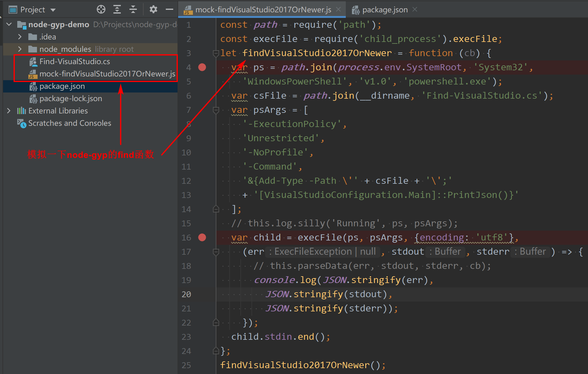Screen dimensions: 588x374
Task: Switch to package.json editor tab
Action: (385, 10)
